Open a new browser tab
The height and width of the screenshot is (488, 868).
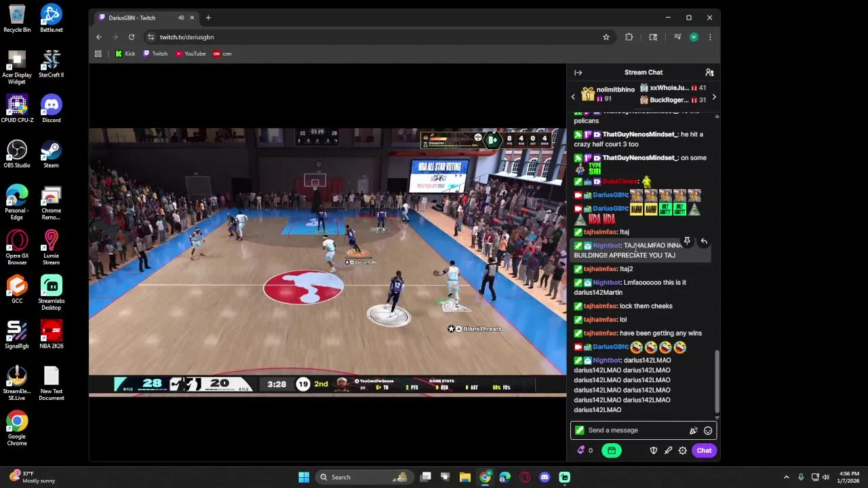point(208,18)
